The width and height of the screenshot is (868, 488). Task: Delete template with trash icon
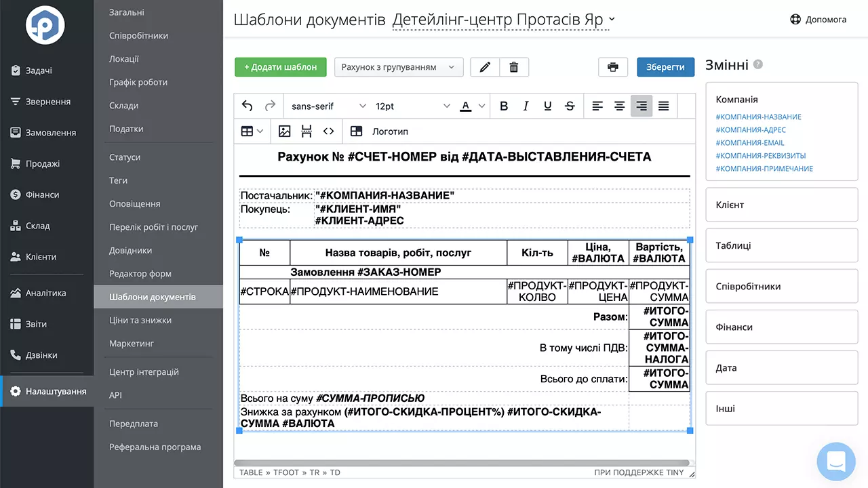click(514, 67)
